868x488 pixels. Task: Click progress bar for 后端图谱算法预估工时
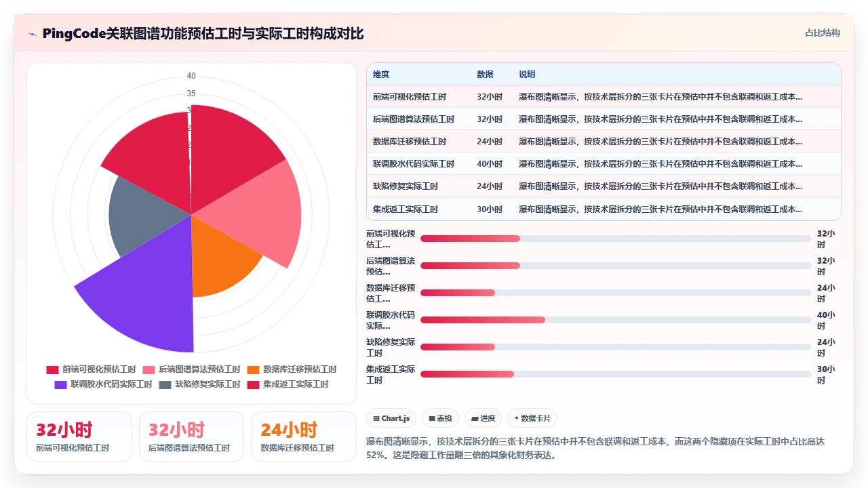click(616, 266)
